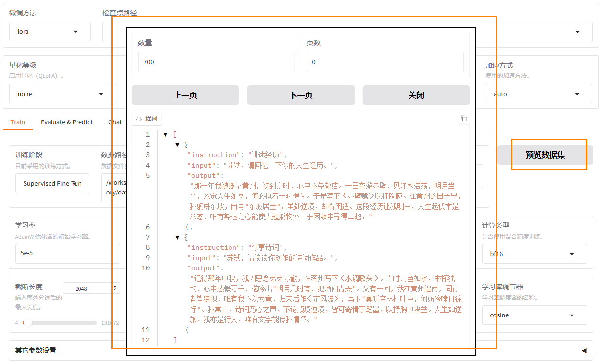The width and height of the screenshot is (615, 364).
Task: Open the 检查点路径 dropdown arrow
Action: (x=577, y=32)
